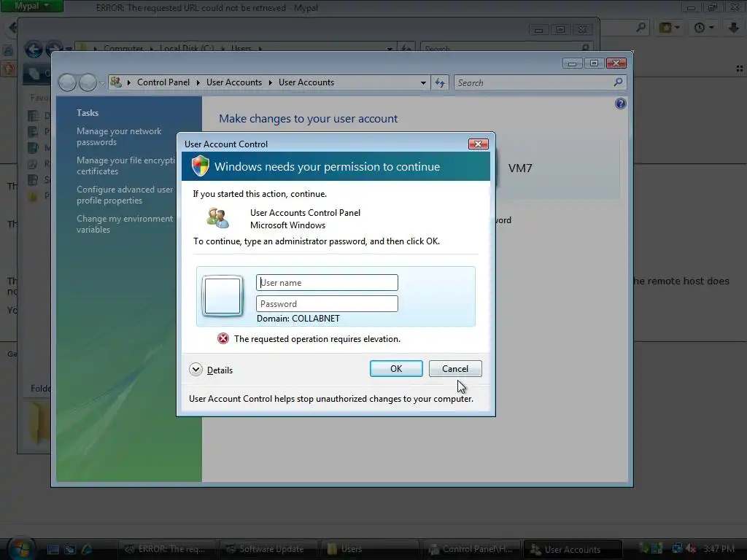Screen dimensions: 747x560
Task: Click the User Accounts back navigation button
Action: pyautogui.click(x=67, y=83)
